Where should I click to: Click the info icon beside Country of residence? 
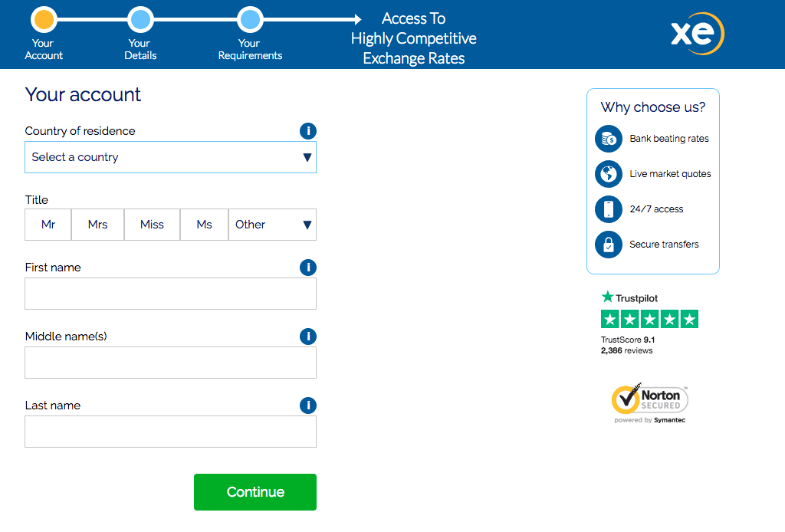307,131
